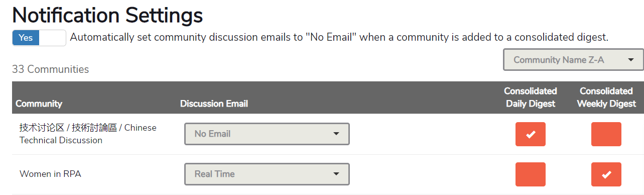
Task: Click the white off side of the toggle
Action: tap(53, 38)
